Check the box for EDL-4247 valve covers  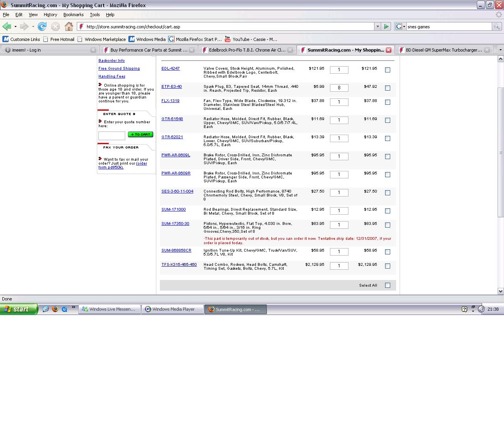[387, 70]
